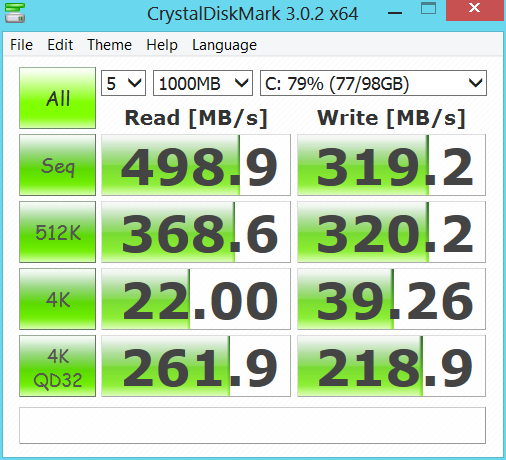This screenshot has height=460, width=506.
Task: Click the CrystalDiskMark app icon in title bar
Action: coord(15,13)
